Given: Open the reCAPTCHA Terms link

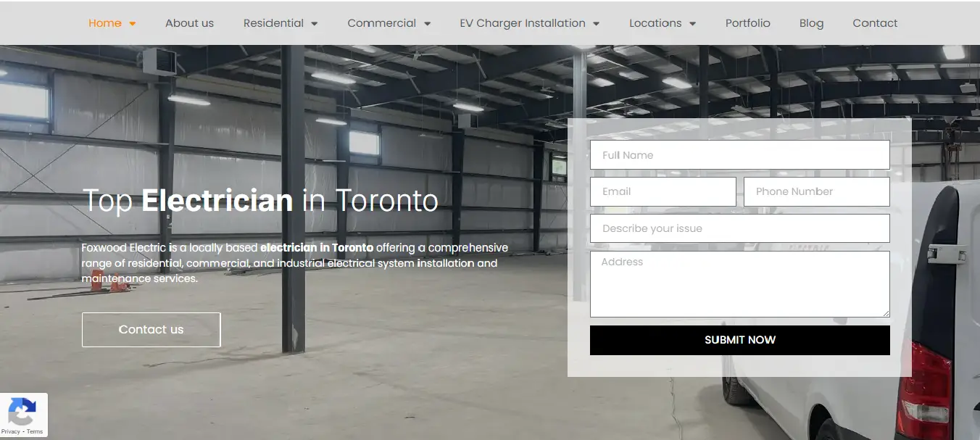Looking at the screenshot, I should point(35,431).
